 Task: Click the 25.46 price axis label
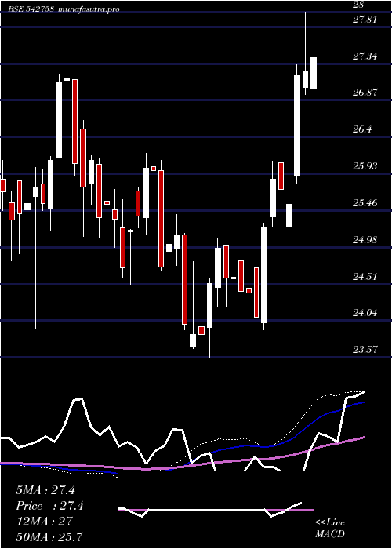(x=365, y=202)
